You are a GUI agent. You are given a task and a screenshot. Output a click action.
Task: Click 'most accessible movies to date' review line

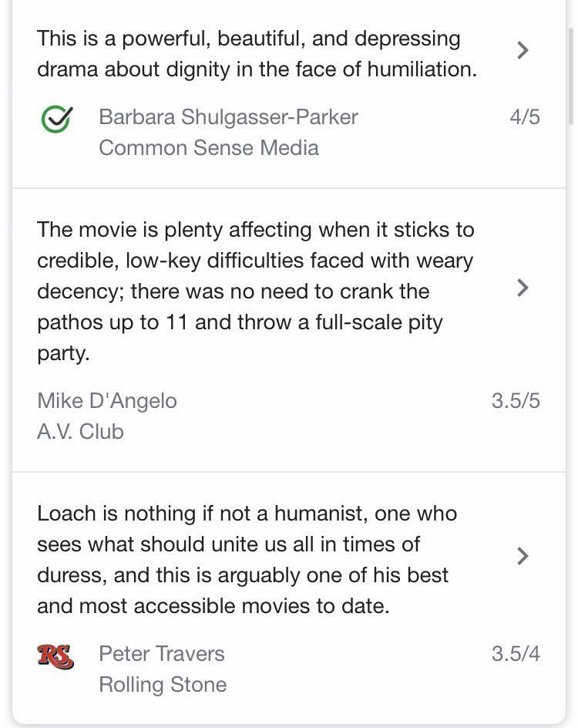(213, 606)
